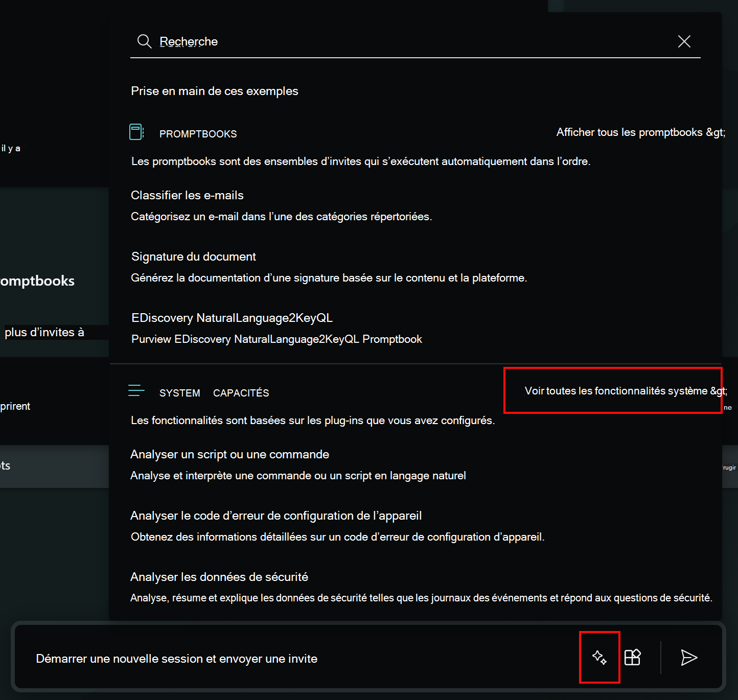Select the sparkles prompt suggestions icon

[599, 658]
